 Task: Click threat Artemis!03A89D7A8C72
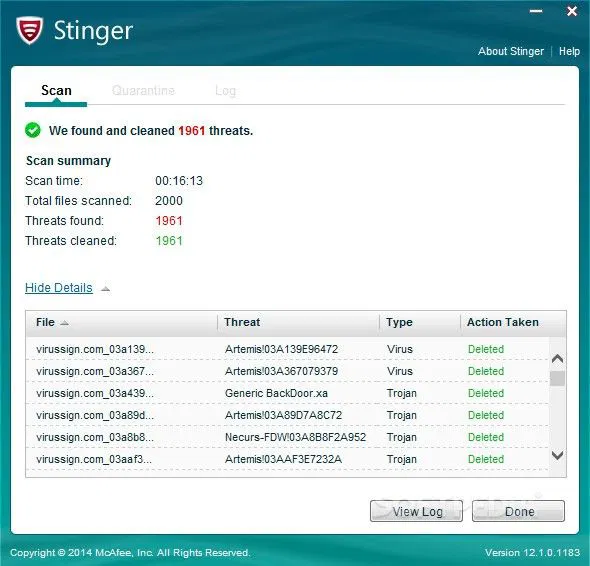[283, 415]
